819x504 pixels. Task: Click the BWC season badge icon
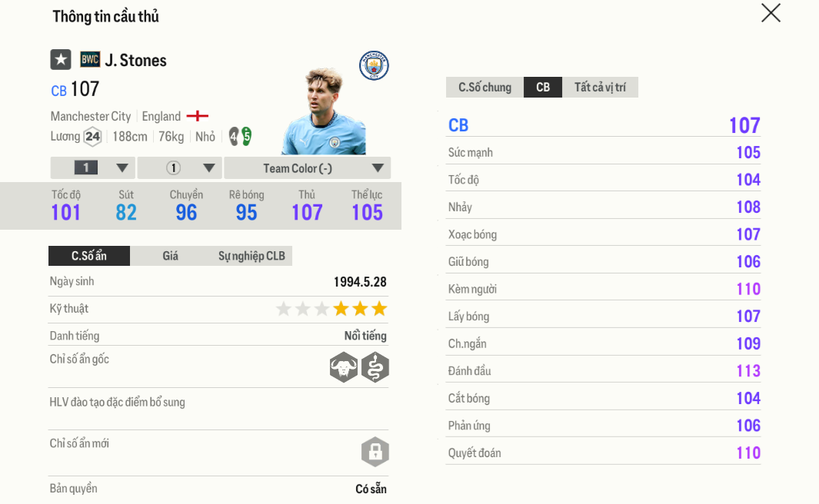(x=90, y=60)
